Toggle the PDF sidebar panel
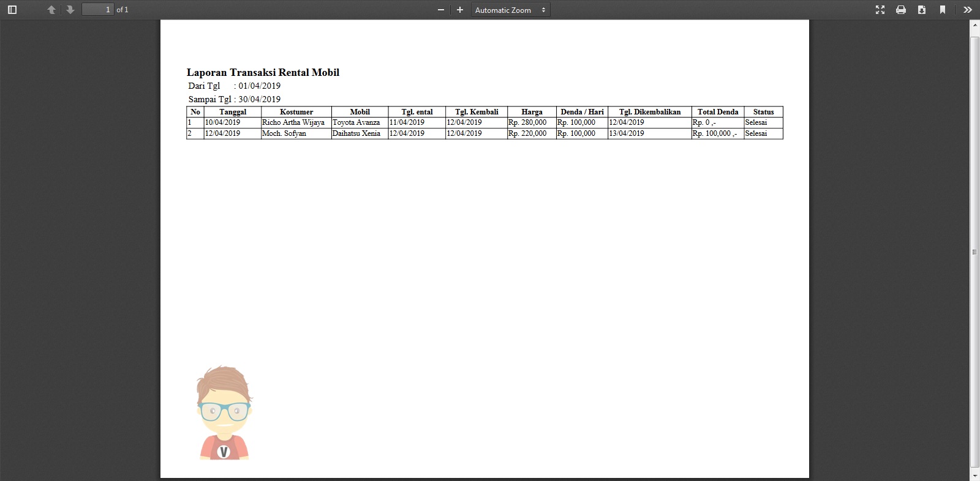980x481 pixels. tap(12, 10)
